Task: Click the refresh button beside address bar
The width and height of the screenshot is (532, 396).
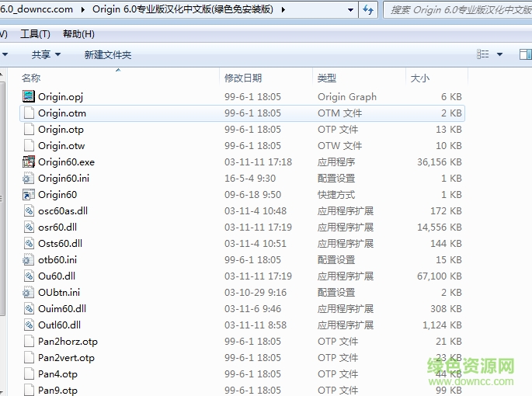Action: [368, 10]
